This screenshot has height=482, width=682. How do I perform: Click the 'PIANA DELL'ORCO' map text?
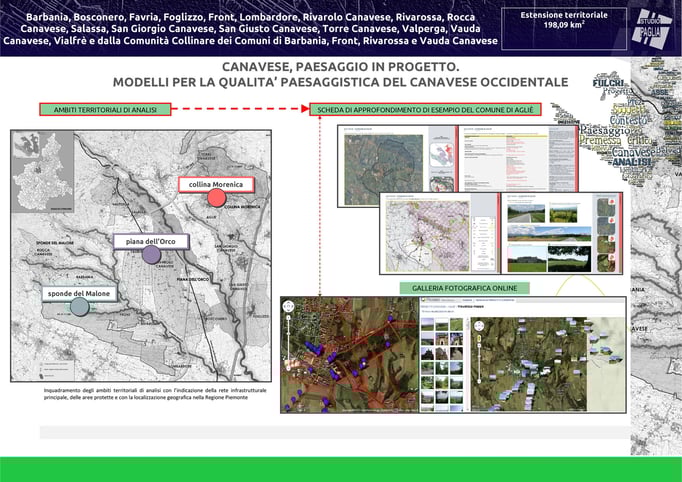[193, 279]
